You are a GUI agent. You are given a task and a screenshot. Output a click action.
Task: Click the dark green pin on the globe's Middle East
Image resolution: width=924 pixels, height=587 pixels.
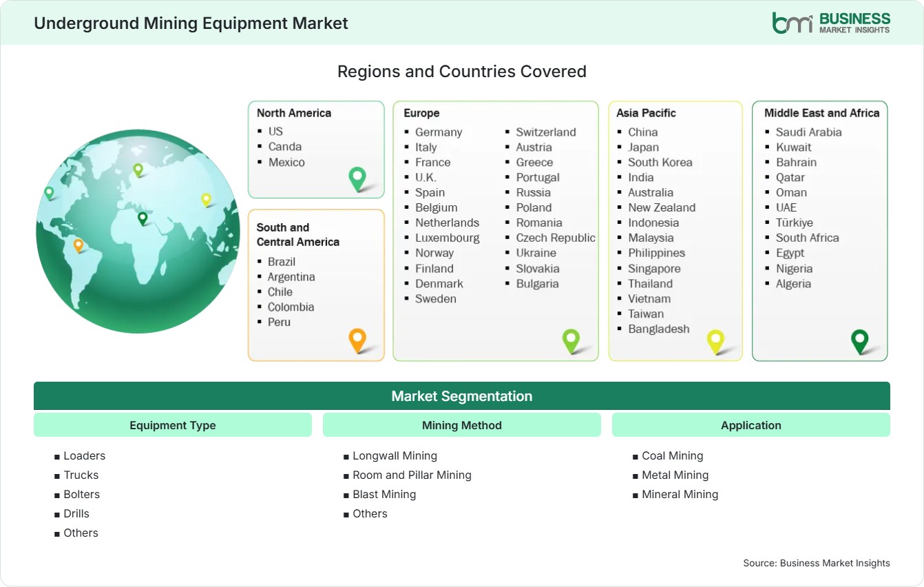coord(143,218)
